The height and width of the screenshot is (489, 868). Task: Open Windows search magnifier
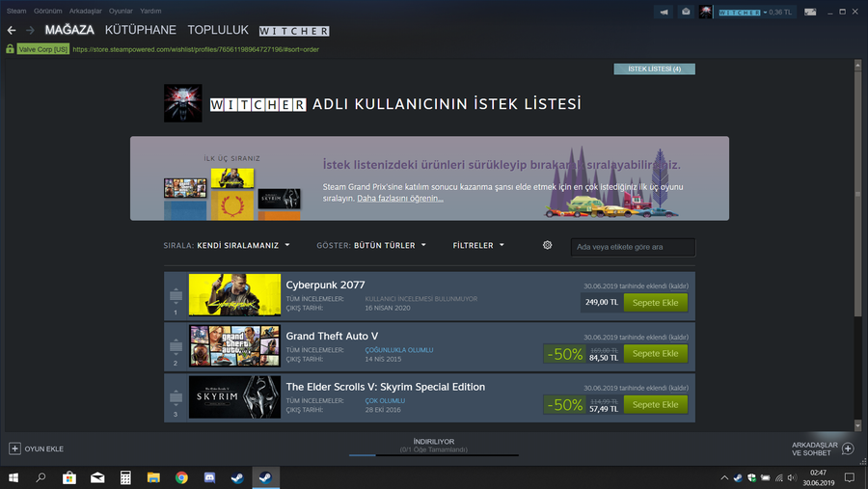tap(41, 477)
